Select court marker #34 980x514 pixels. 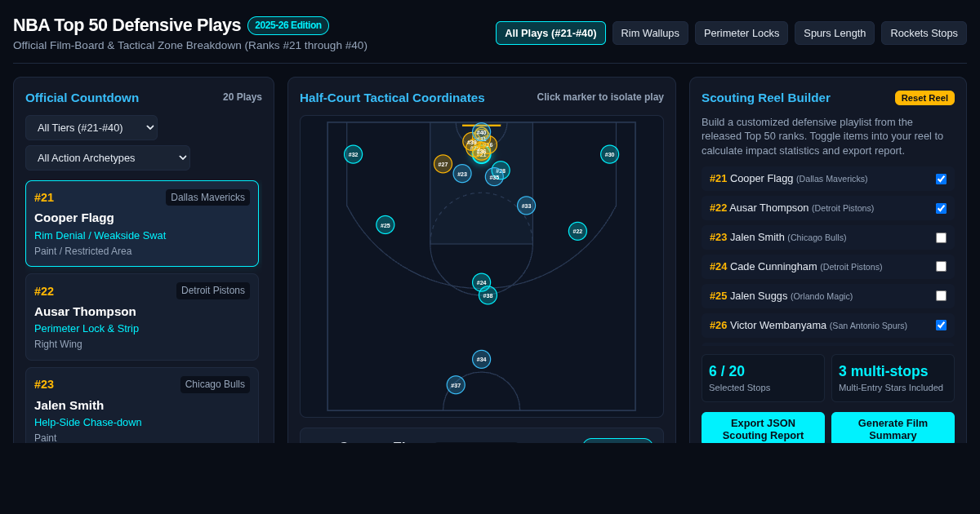481,359
